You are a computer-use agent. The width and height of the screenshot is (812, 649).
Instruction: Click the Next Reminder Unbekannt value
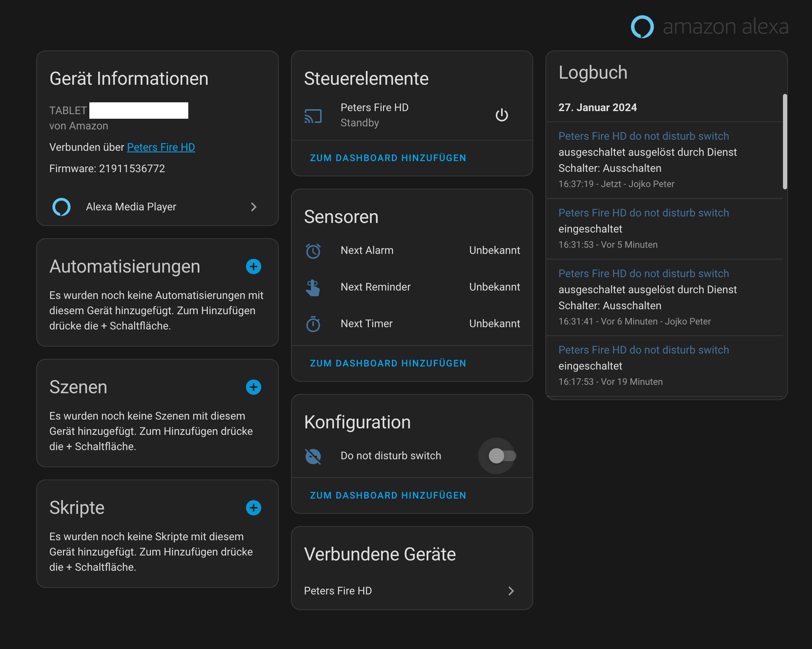[495, 287]
